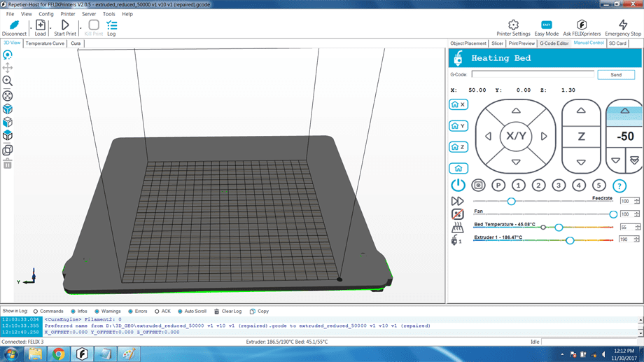The height and width of the screenshot is (362, 644).
Task: Switch to isometric cube view
Action: point(8,109)
